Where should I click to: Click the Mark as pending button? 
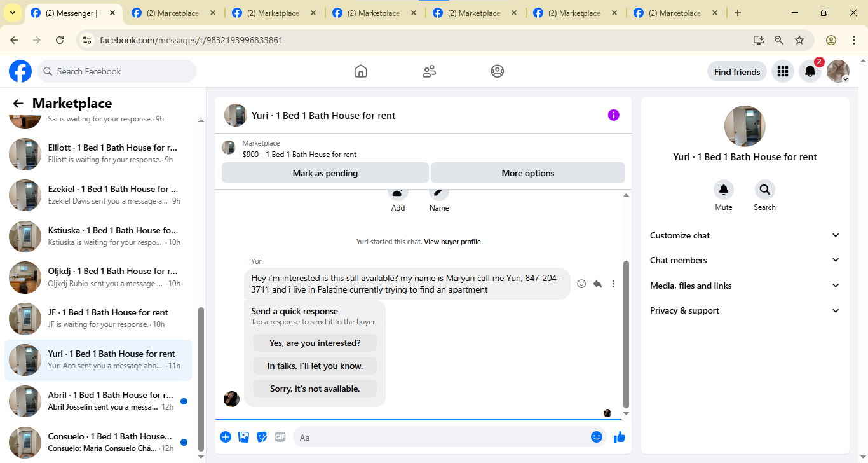coord(325,173)
